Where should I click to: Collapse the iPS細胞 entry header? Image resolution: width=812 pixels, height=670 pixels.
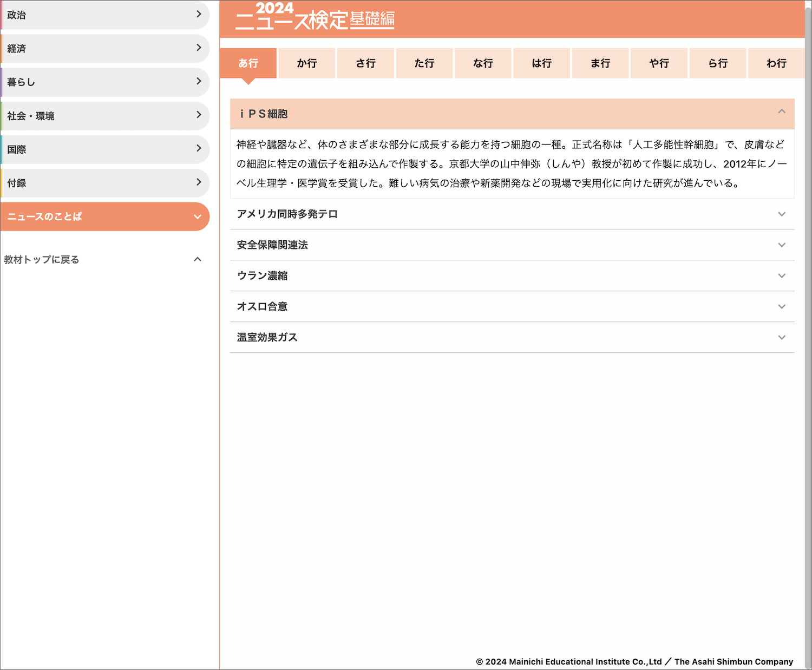(x=512, y=114)
